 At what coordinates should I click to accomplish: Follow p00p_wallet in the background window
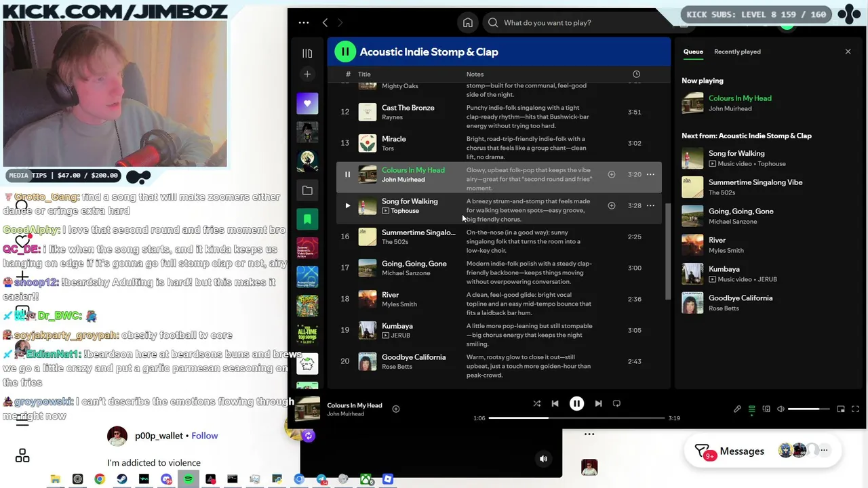[205, 436]
